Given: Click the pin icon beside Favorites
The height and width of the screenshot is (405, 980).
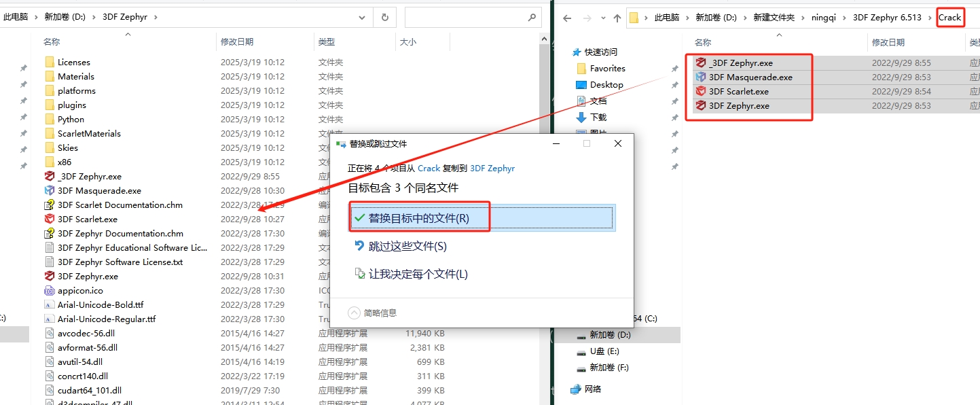Looking at the screenshot, I should pyautogui.click(x=674, y=69).
